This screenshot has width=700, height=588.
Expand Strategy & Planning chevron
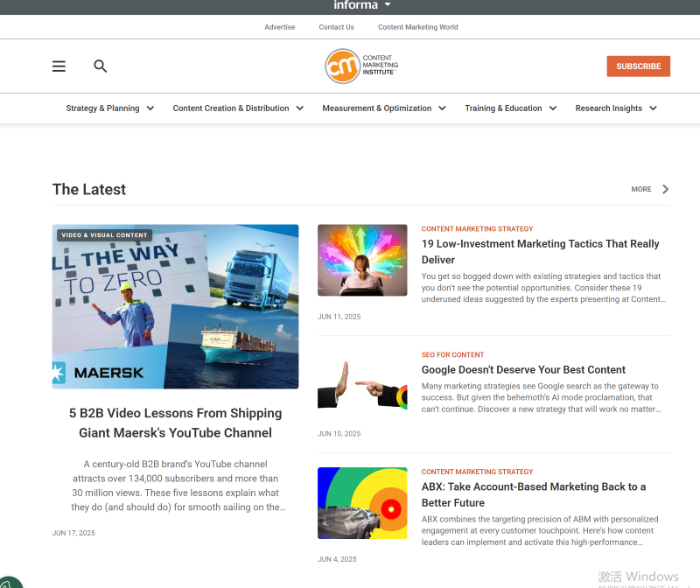click(150, 108)
